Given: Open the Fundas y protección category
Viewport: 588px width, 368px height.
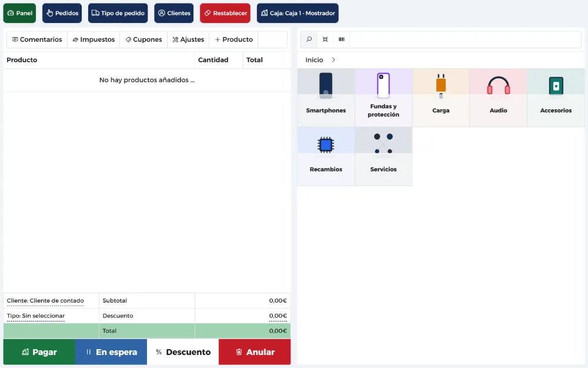Looking at the screenshot, I should click(x=383, y=98).
